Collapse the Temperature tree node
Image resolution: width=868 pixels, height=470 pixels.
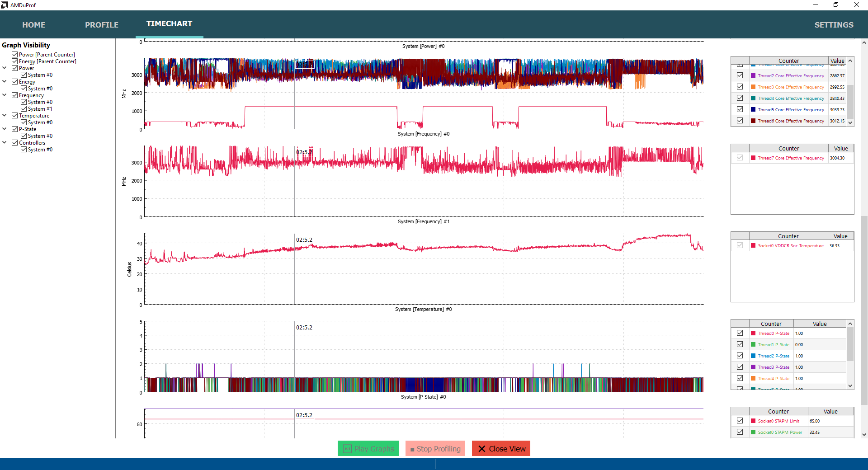click(x=5, y=115)
